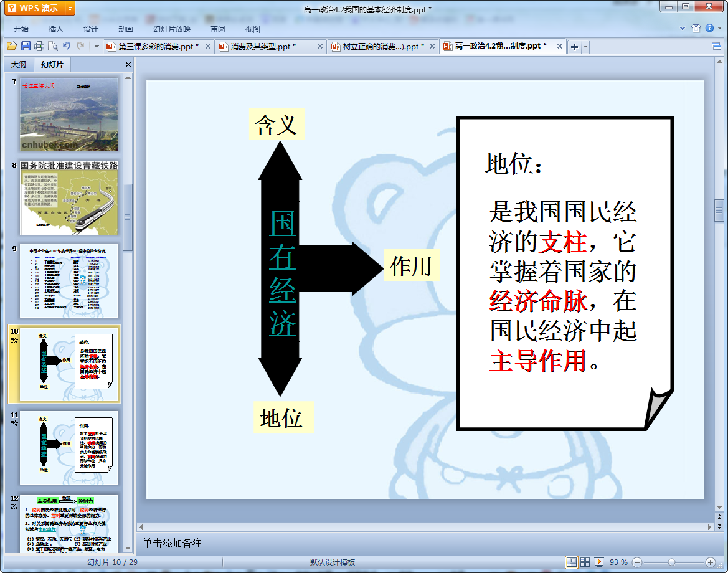This screenshot has height=573, width=728.
Task: Click animation star icon beside slide 12
Action: click(14, 506)
